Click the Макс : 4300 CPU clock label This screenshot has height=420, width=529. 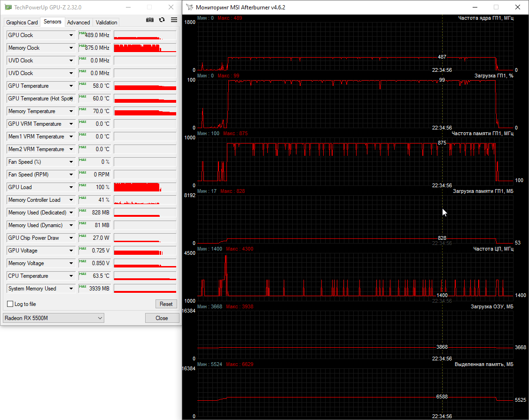click(x=240, y=249)
